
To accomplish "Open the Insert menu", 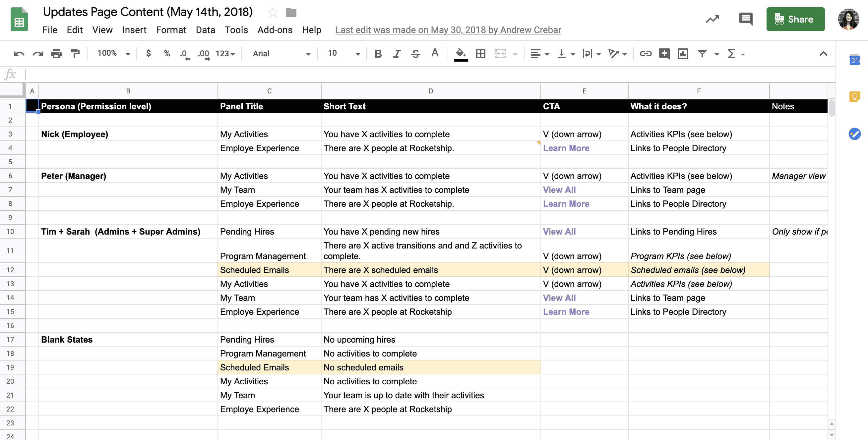I will [134, 30].
